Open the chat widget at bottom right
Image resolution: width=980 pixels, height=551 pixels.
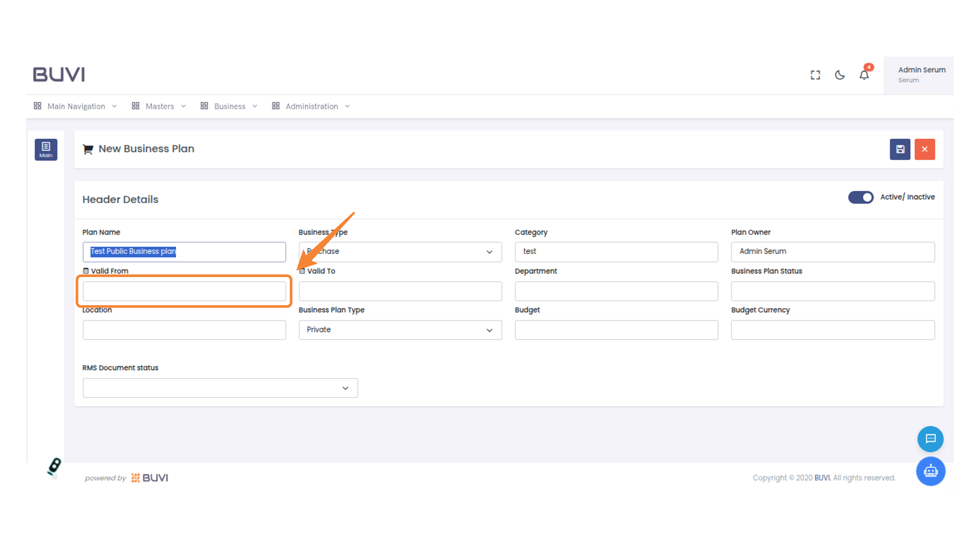coord(930,439)
